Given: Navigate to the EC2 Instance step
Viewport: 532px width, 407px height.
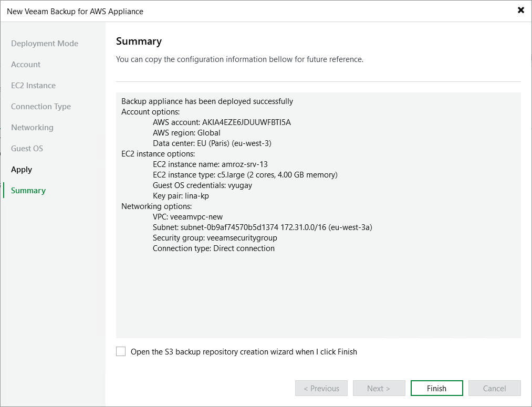Looking at the screenshot, I should coord(33,85).
